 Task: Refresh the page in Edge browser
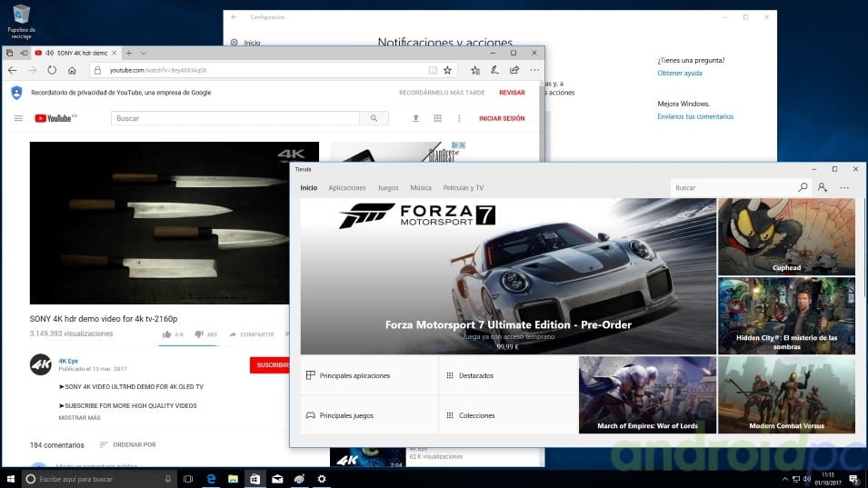(x=52, y=70)
